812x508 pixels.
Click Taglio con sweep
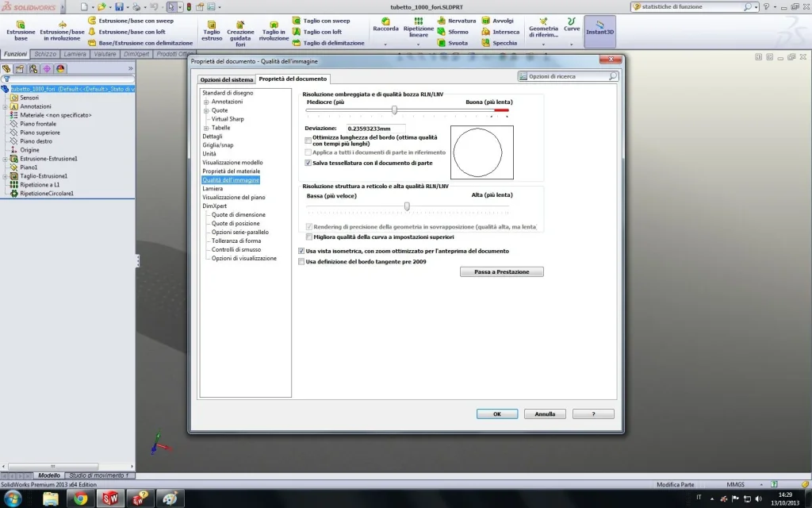tap(321, 21)
